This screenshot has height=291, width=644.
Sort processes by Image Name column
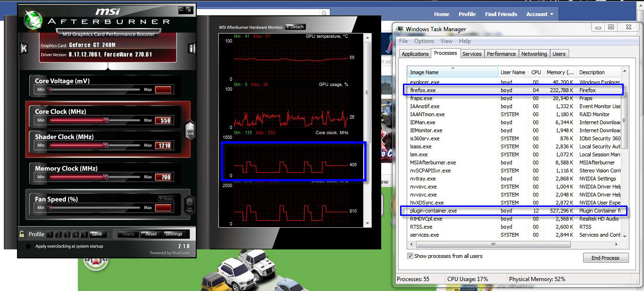point(453,72)
